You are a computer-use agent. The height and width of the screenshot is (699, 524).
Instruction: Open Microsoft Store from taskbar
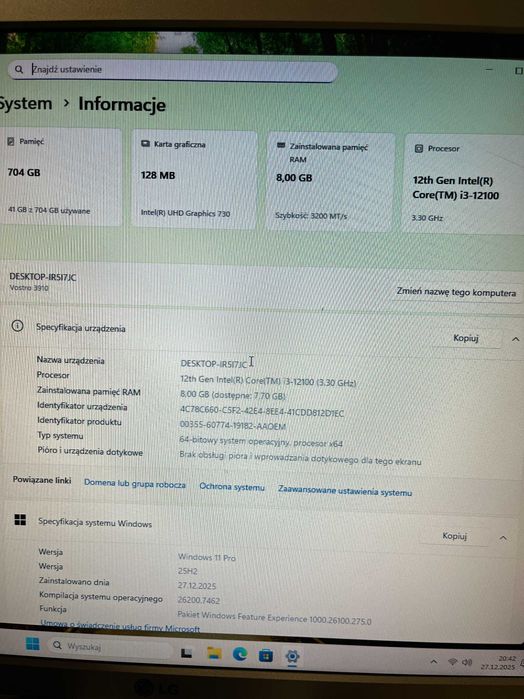pos(266,655)
